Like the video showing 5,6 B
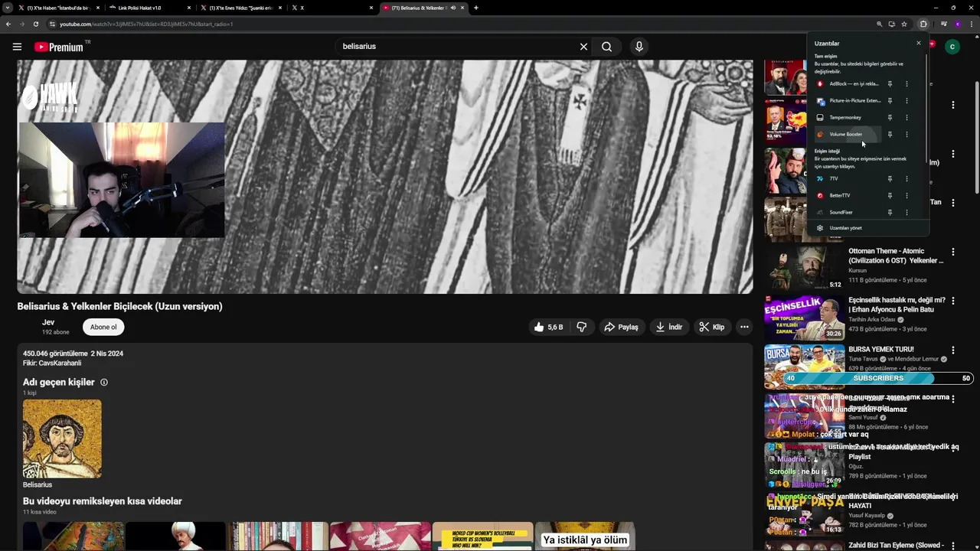 [x=549, y=327]
